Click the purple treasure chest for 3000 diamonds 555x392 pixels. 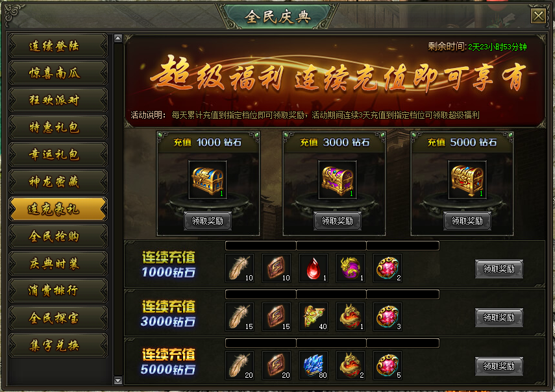pyautogui.click(x=338, y=179)
